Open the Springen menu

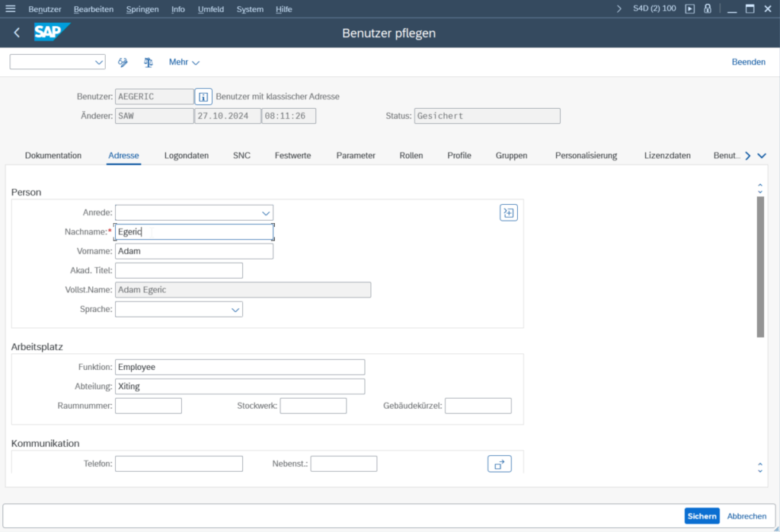(142, 9)
